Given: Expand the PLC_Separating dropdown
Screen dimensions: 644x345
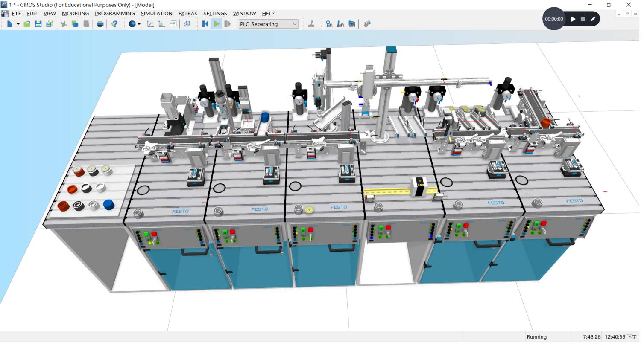Looking at the screenshot, I should coord(295,24).
